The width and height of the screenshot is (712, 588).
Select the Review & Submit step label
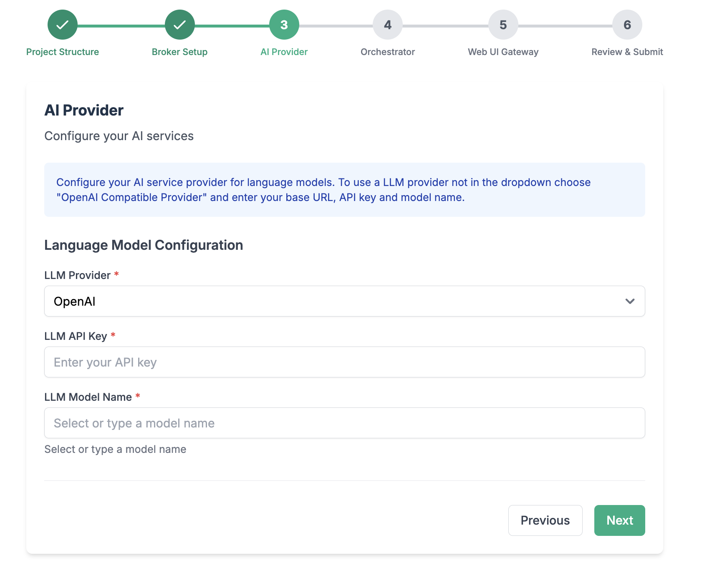click(x=627, y=52)
